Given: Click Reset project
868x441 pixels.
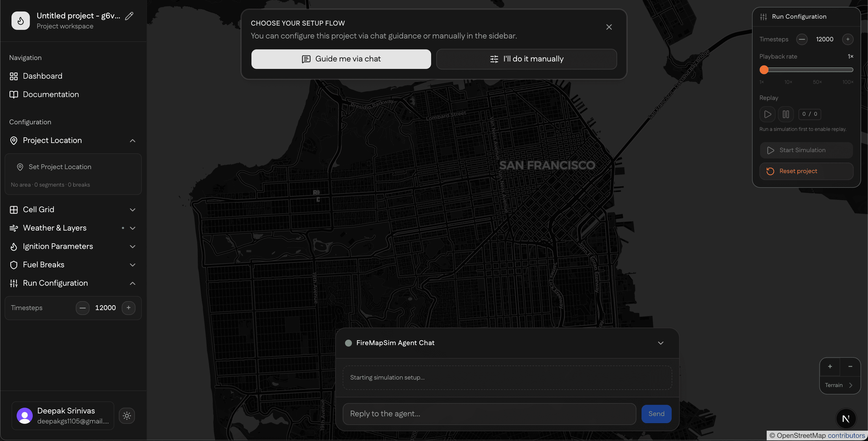Looking at the screenshot, I should (x=806, y=171).
